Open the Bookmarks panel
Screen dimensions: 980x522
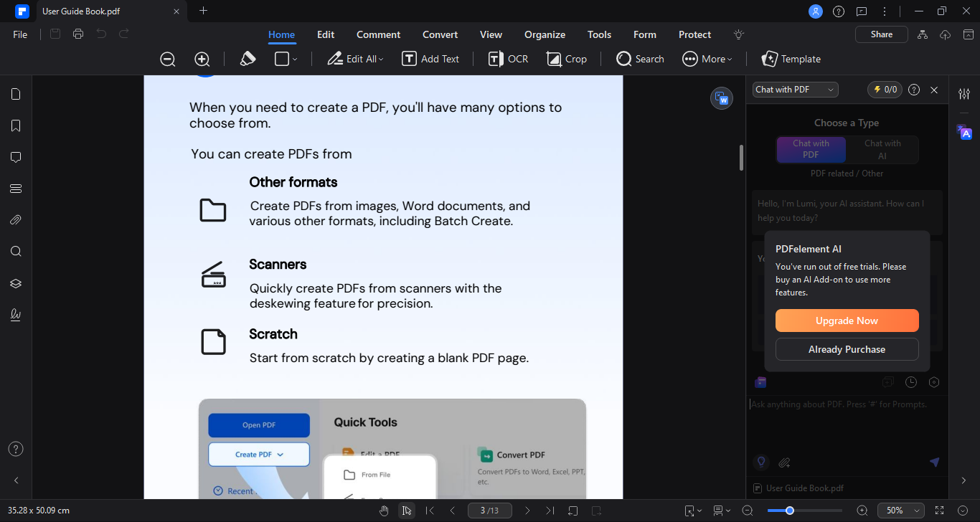point(15,125)
